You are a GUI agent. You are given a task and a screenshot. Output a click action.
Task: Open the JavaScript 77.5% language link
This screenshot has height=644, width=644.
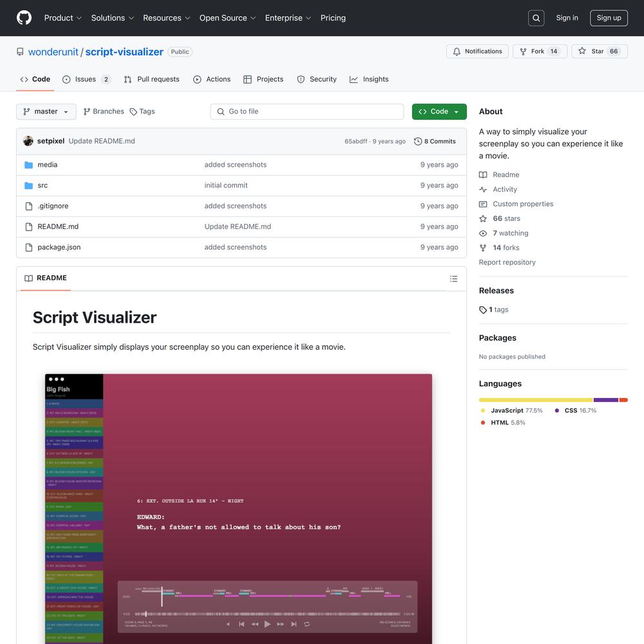click(x=512, y=411)
